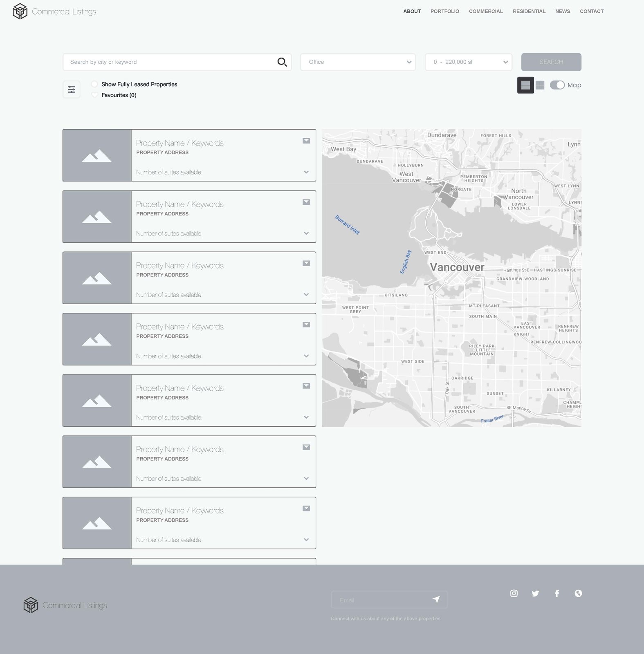This screenshot has height=654, width=644.
Task: Click the paper plane send icon in footer
Action: (436, 600)
